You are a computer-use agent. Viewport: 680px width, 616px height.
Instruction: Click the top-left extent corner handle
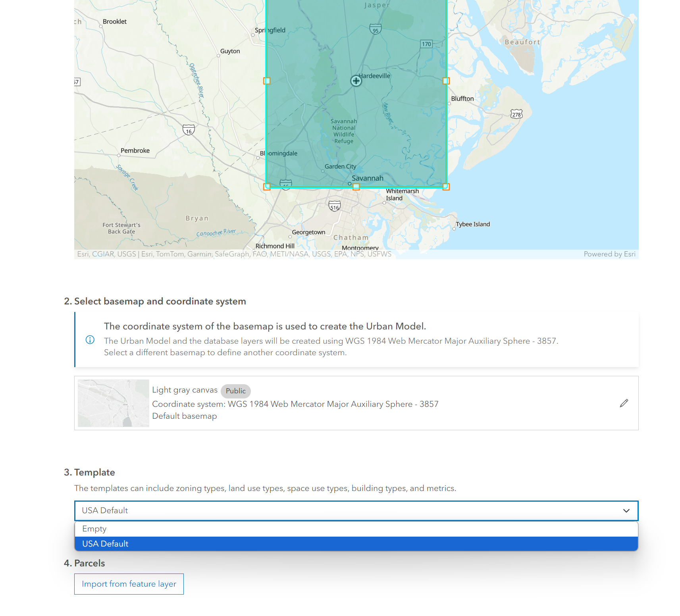click(267, 81)
